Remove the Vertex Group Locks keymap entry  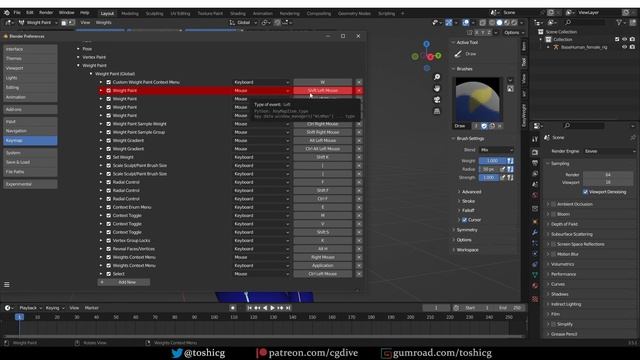coord(359,240)
